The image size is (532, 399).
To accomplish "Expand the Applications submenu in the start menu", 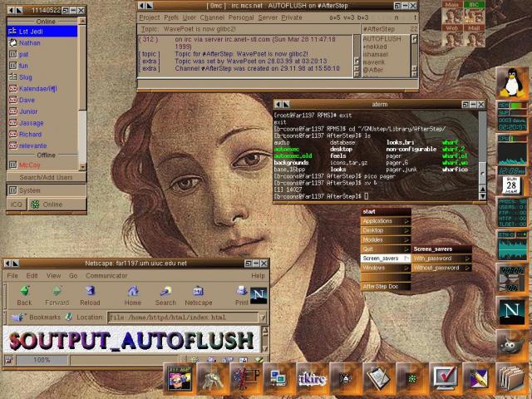I will point(386,221).
